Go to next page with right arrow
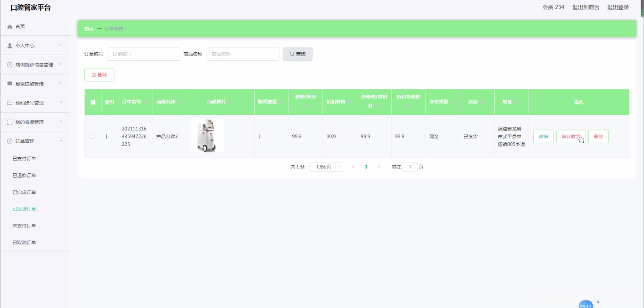The width and height of the screenshot is (644, 308). 379,167
